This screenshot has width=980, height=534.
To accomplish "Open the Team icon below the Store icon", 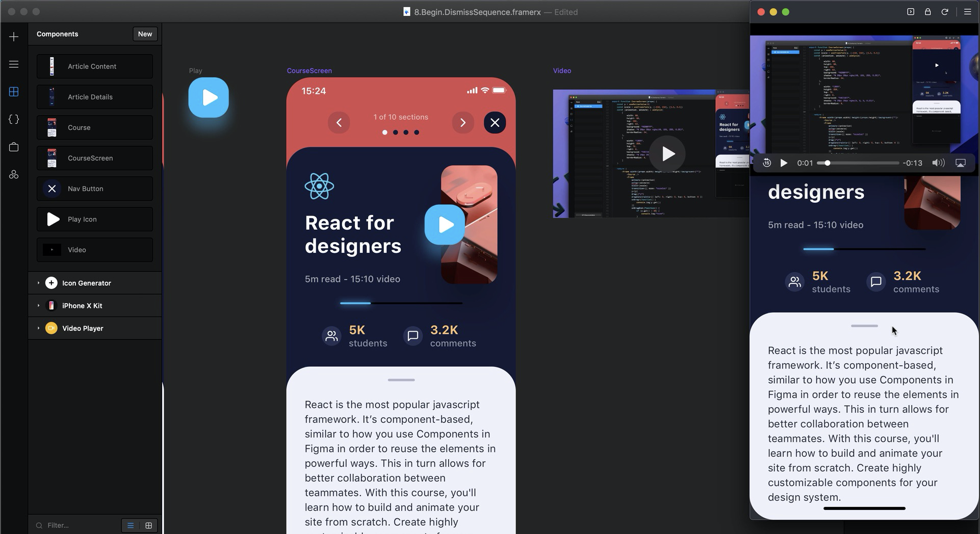I will click(14, 174).
